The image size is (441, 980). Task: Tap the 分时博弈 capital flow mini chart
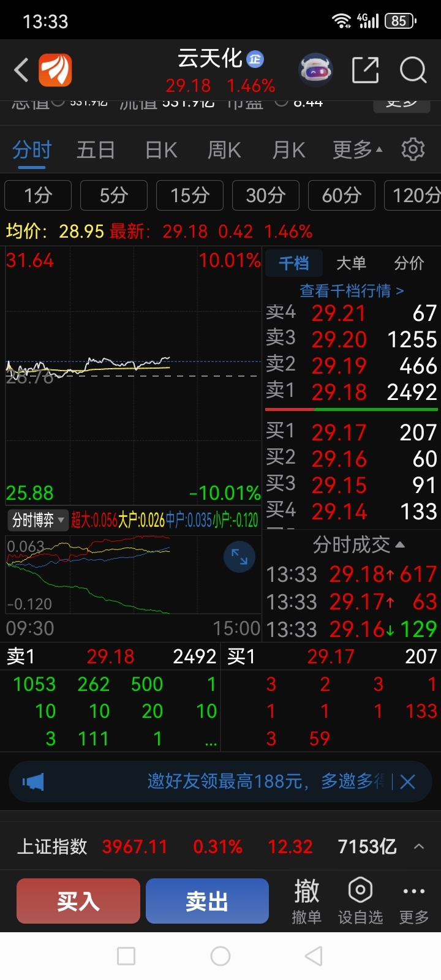(134, 575)
